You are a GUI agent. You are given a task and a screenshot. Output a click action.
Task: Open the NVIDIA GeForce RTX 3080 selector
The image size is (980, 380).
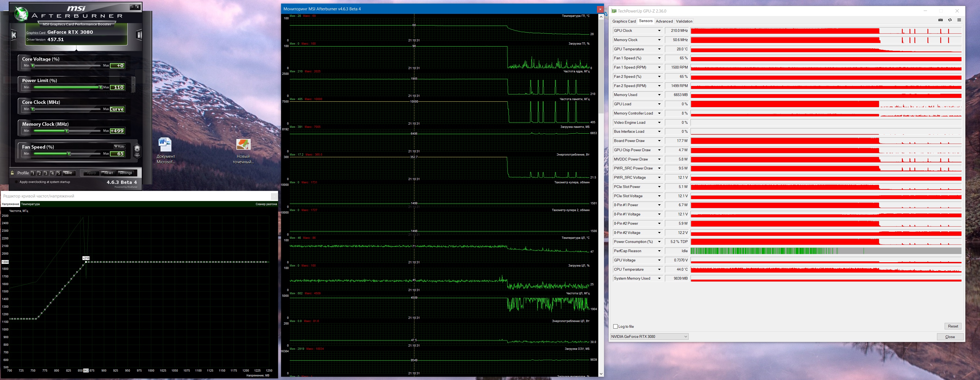point(649,337)
